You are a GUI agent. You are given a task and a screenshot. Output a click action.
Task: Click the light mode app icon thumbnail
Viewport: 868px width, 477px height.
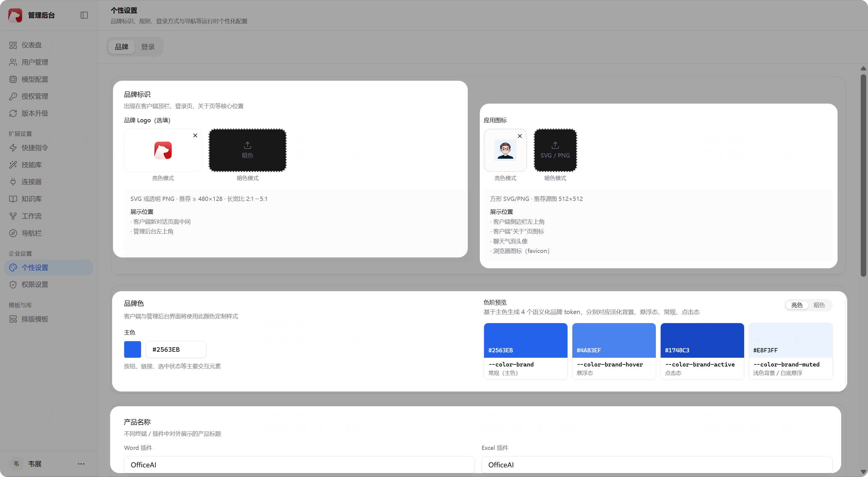(505, 151)
